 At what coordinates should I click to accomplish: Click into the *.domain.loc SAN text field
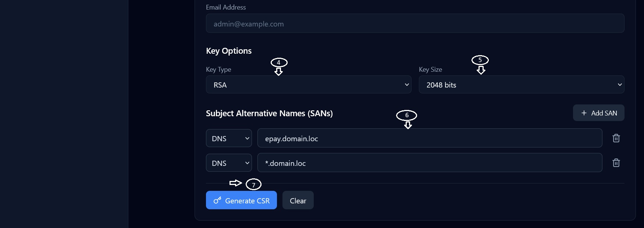click(x=430, y=163)
